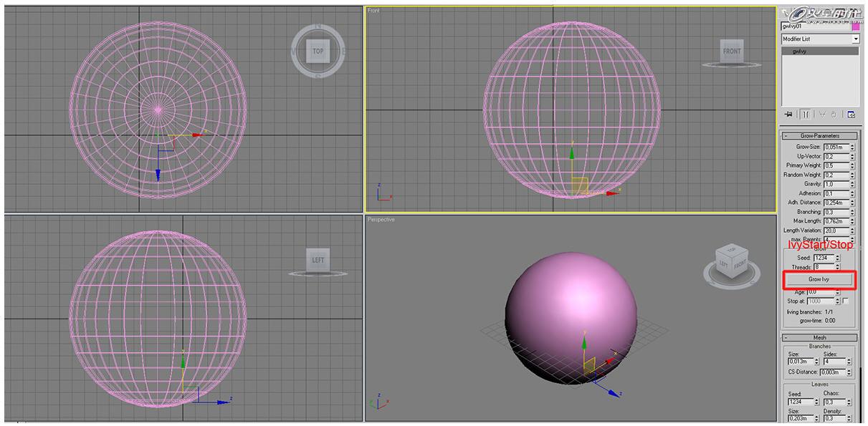Click the Perspective viewport label
This screenshot has width=868, height=426.
381,219
